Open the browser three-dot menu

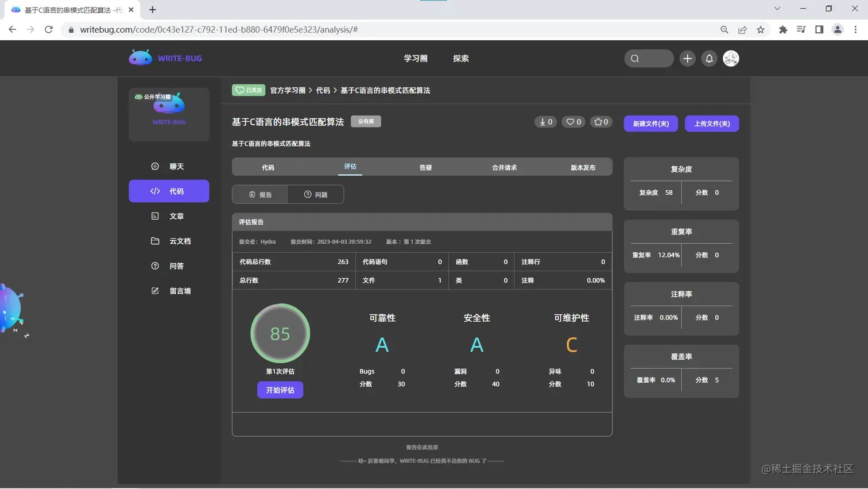[855, 28]
